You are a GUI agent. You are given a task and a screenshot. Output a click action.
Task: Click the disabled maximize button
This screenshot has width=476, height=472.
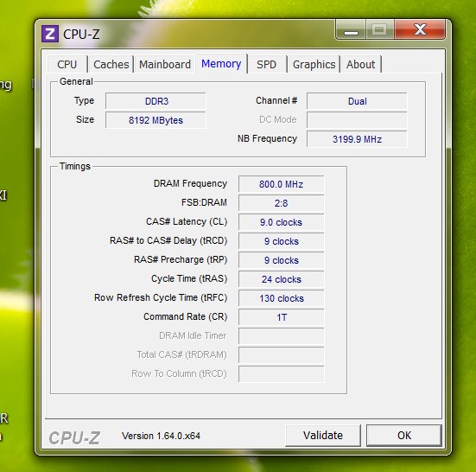[380, 29]
